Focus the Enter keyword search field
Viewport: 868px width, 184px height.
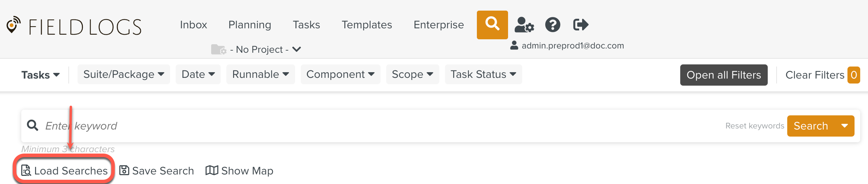tap(354, 126)
